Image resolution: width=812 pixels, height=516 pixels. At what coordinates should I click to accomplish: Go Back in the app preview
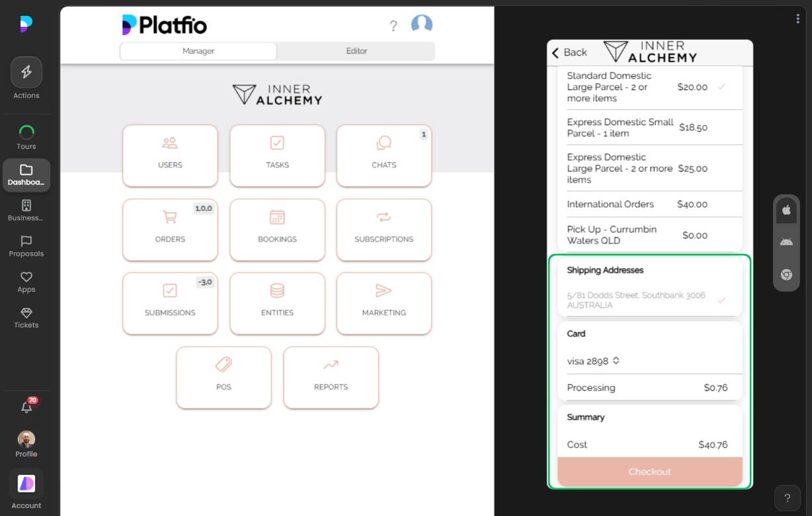click(x=569, y=52)
